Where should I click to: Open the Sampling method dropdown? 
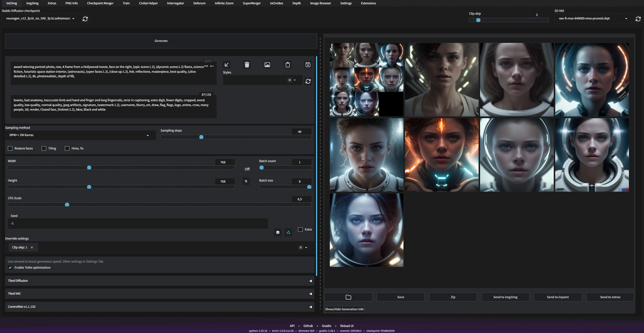pyautogui.click(x=79, y=135)
